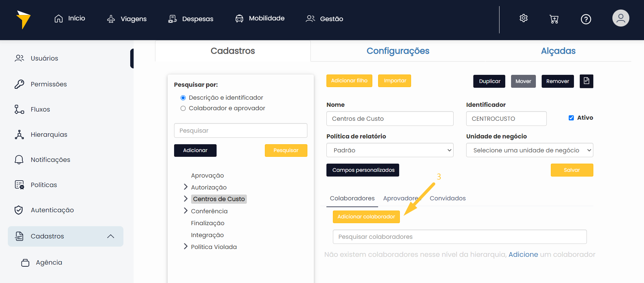The image size is (644, 283).
Task: Click the document icon beside Remover
Action: 586,81
